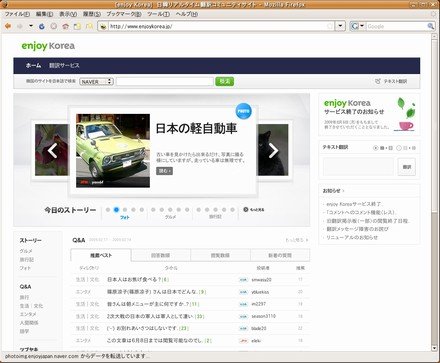The width and height of the screenshot is (440, 363).
Task: Click the website search text field
Action: point(165,82)
